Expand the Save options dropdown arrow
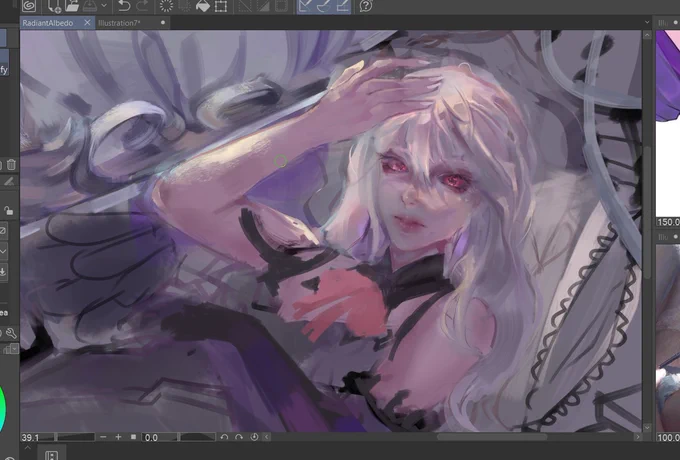 pyautogui.click(x=104, y=6)
